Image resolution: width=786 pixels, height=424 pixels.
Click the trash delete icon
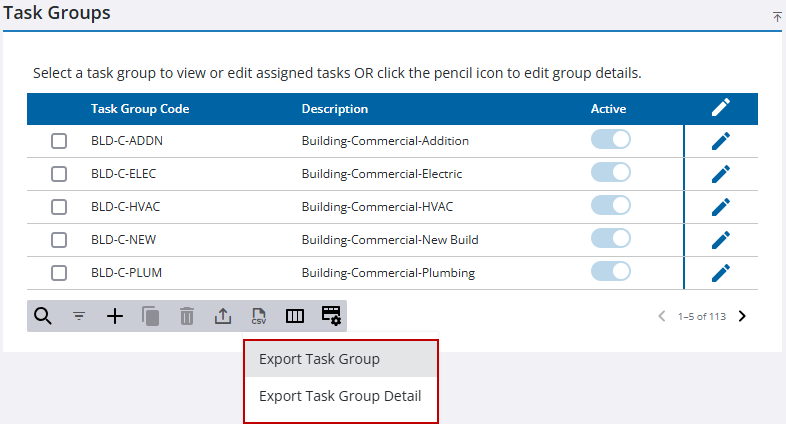point(187,316)
